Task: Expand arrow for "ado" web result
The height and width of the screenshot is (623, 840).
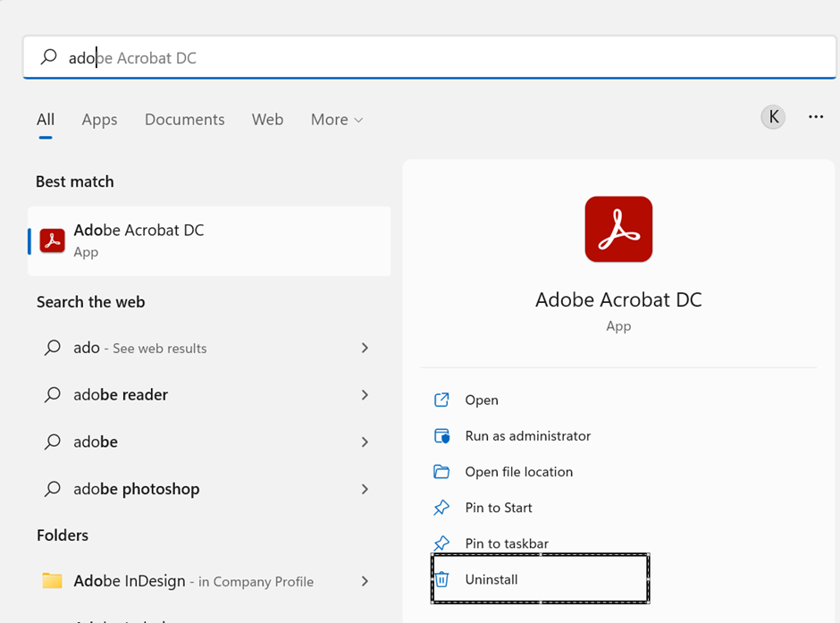Action: click(x=365, y=348)
